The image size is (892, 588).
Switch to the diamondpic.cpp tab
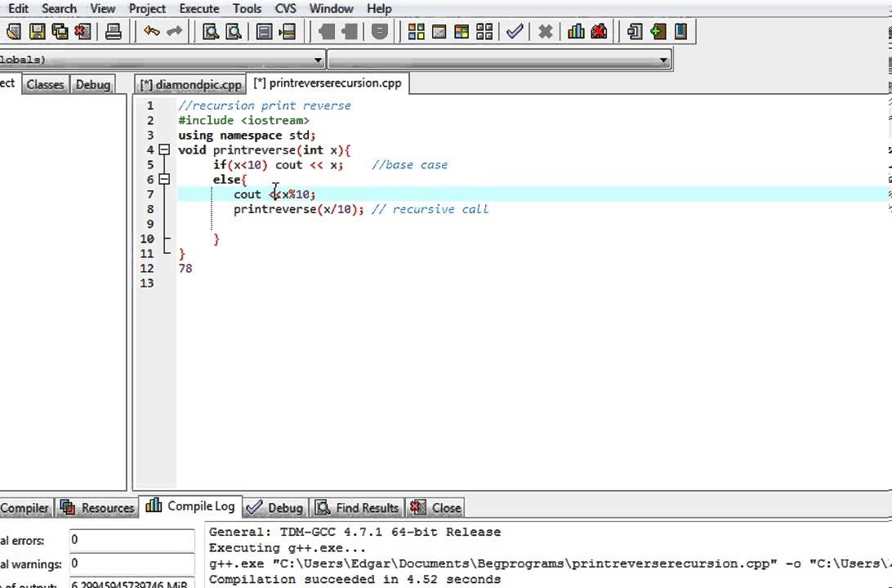coord(190,83)
